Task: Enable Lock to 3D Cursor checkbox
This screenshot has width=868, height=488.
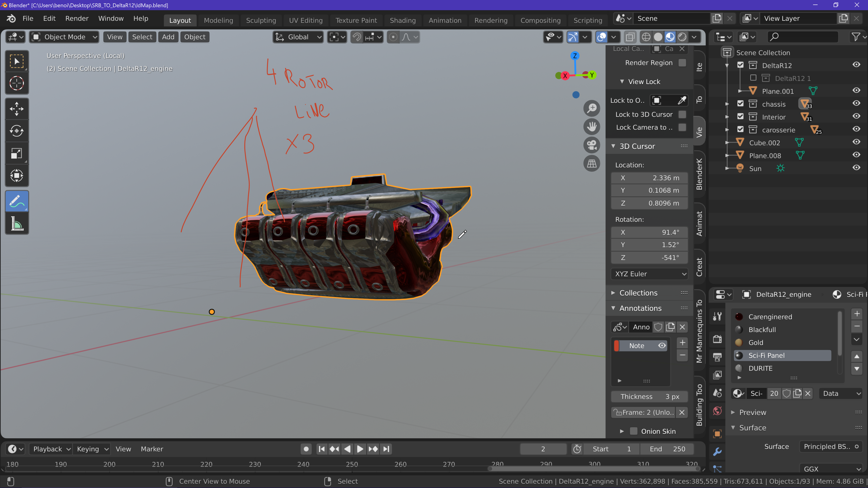Action: (x=682, y=115)
